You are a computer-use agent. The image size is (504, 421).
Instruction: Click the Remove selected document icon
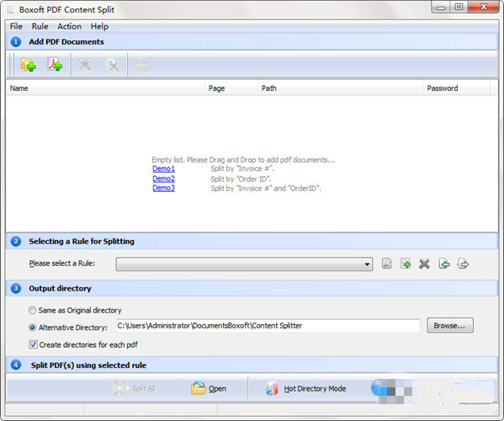coord(84,64)
